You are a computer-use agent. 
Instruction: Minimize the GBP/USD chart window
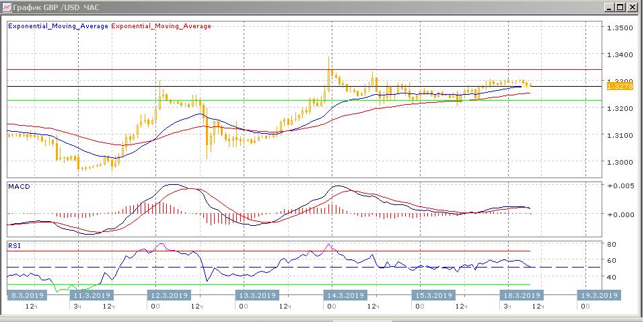click(x=608, y=7)
